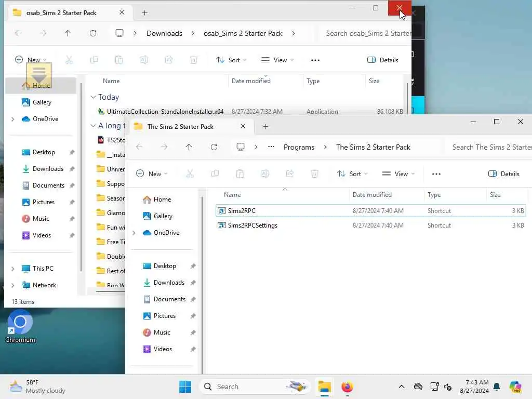Image resolution: width=532 pixels, height=399 pixels.
Task: Click Programs breadcrumb in front window
Action: click(x=299, y=147)
